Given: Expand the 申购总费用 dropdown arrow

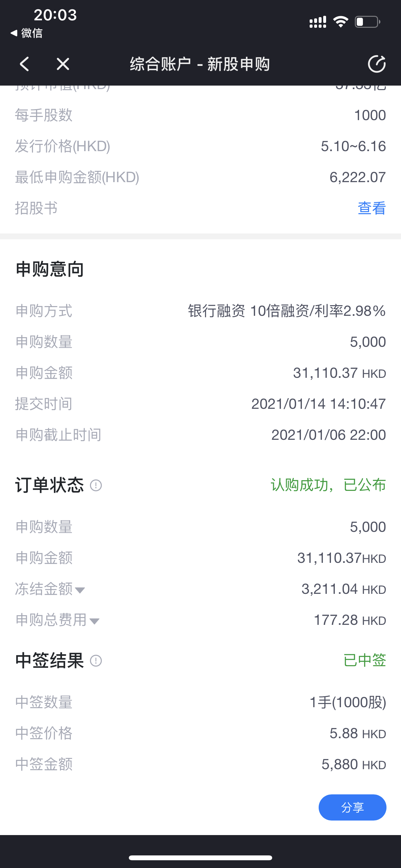Looking at the screenshot, I should click(x=94, y=621).
